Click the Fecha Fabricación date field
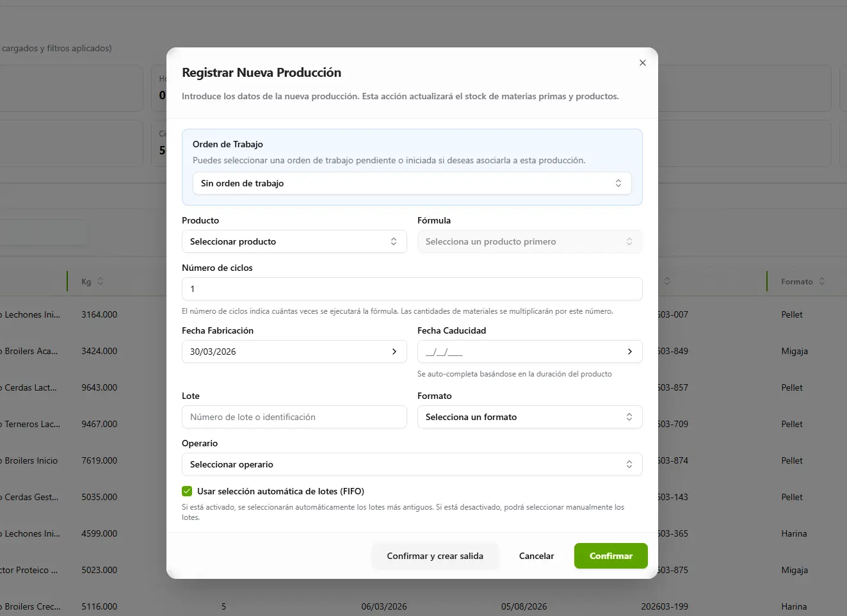 [x=285, y=352]
